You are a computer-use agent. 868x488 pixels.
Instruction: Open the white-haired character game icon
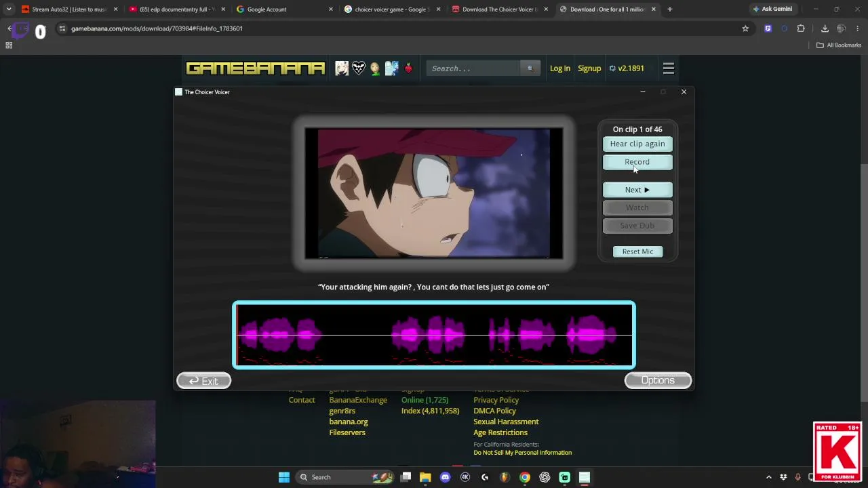[342, 68]
